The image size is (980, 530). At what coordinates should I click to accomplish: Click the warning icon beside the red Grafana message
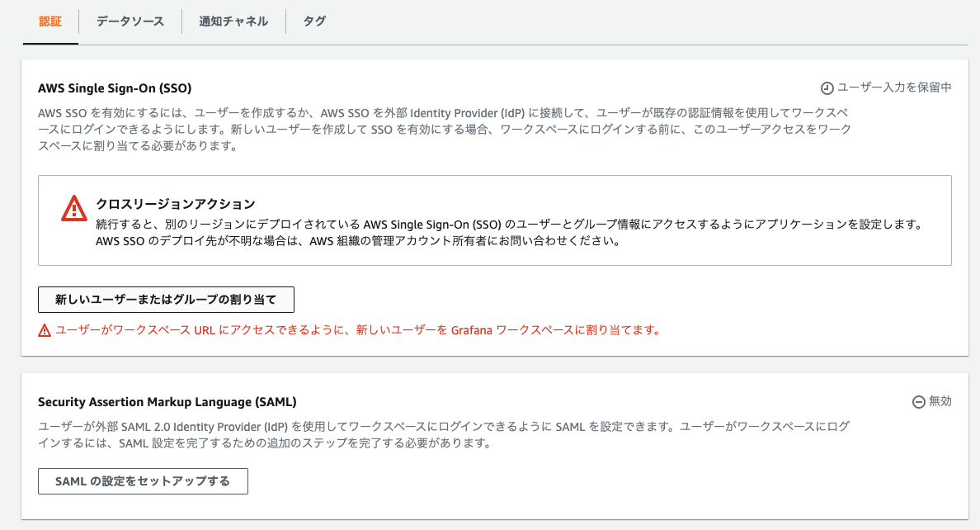coord(43,329)
